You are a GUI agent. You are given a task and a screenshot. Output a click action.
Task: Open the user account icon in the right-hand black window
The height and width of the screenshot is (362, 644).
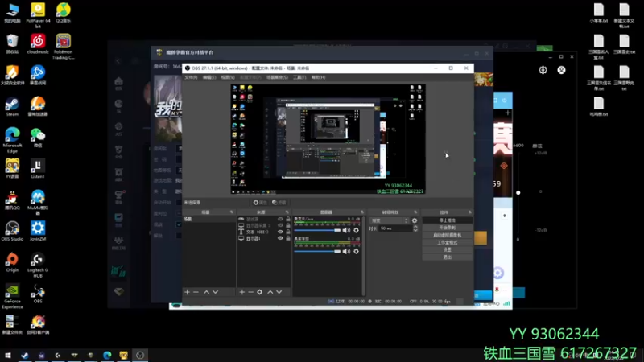[x=561, y=70]
